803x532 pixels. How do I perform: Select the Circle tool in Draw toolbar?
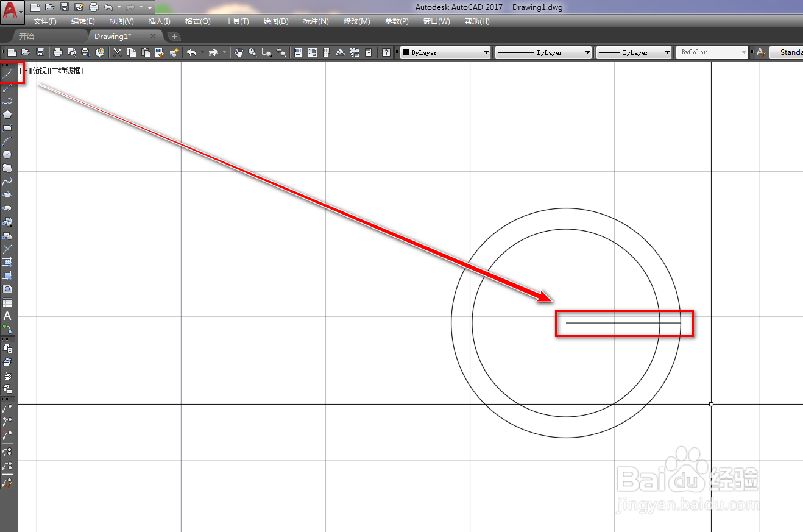point(7,155)
